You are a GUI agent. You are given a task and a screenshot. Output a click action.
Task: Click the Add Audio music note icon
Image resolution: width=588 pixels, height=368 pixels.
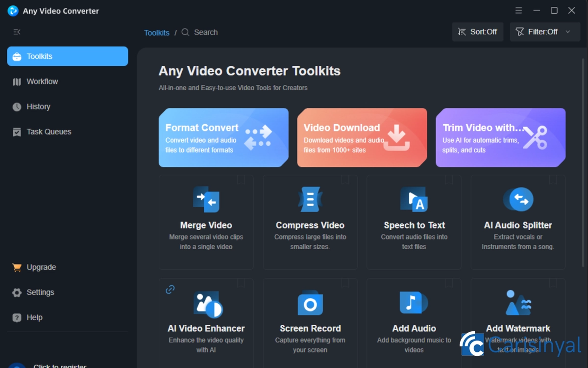(x=414, y=302)
